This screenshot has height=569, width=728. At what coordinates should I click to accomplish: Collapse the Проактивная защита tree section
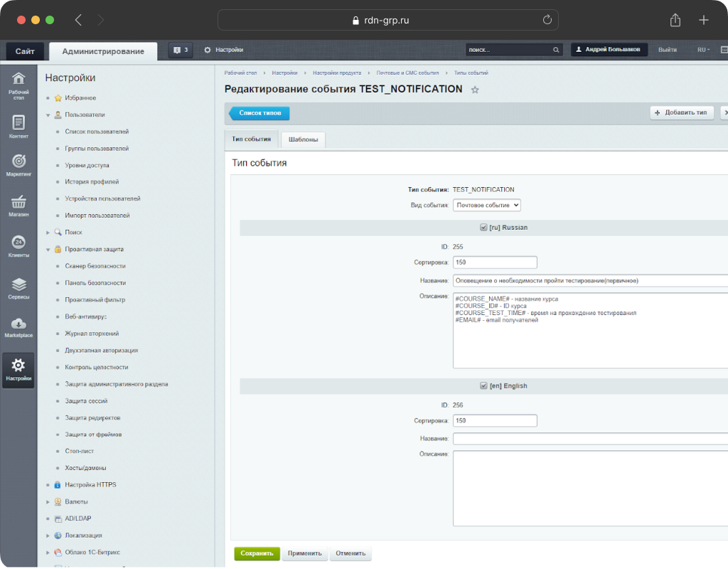pos(48,250)
